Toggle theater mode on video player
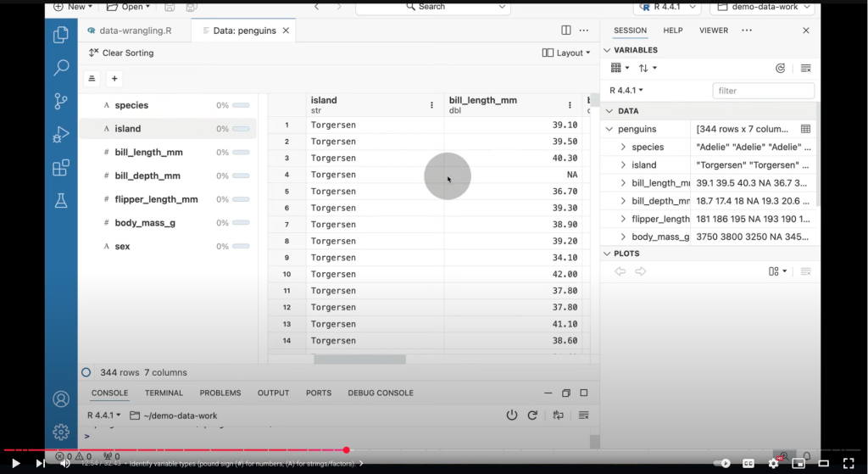The width and height of the screenshot is (868, 474). (x=824, y=464)
